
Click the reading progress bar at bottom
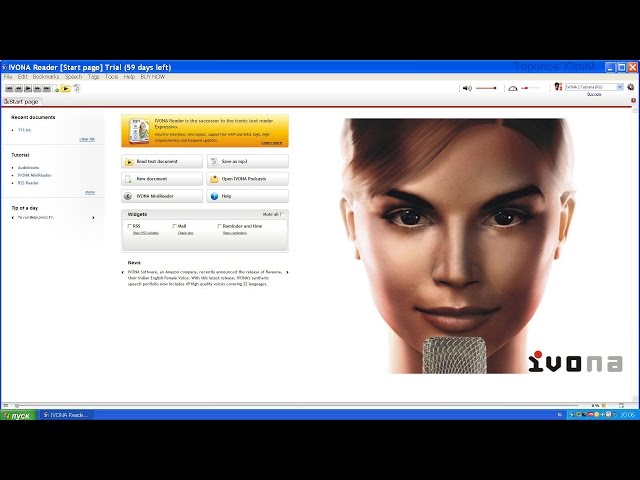[297, 406]
